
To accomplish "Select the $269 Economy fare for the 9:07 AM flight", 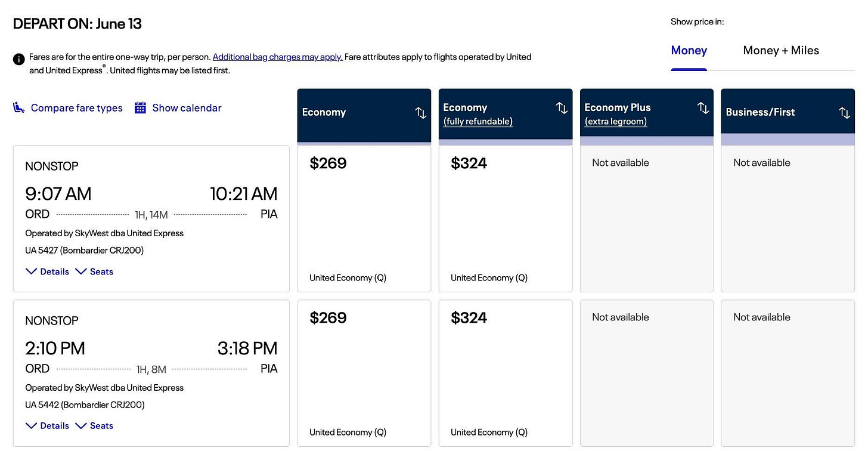I will pos(364,219).
